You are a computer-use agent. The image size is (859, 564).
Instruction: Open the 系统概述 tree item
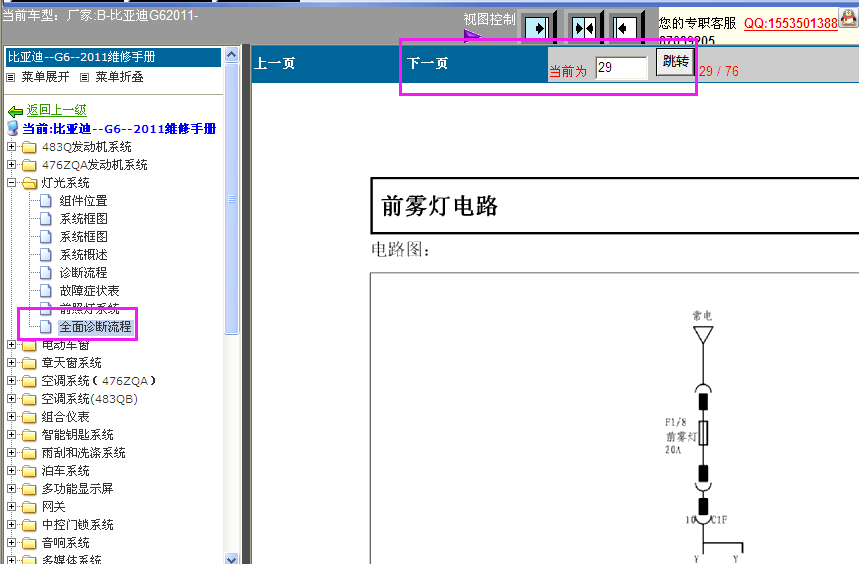click(83, 255)
